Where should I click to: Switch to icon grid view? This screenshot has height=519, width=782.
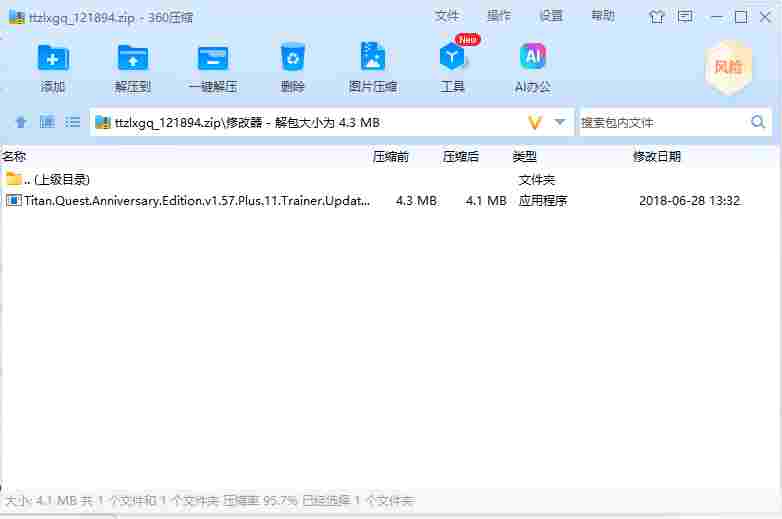point(47,122)
